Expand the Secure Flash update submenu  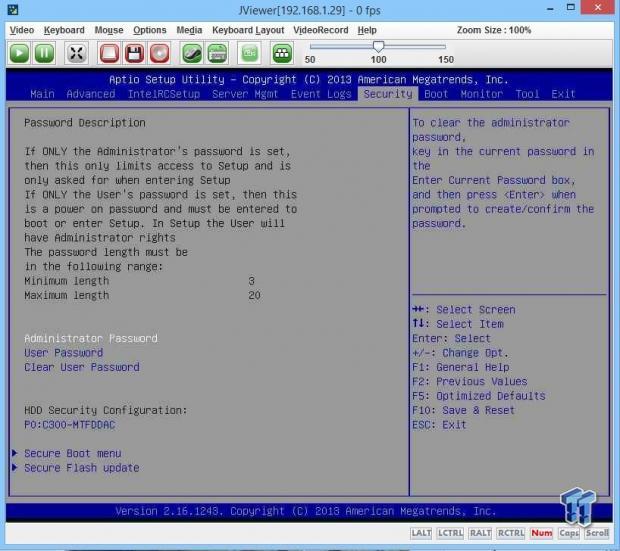(x=82, y=468)
